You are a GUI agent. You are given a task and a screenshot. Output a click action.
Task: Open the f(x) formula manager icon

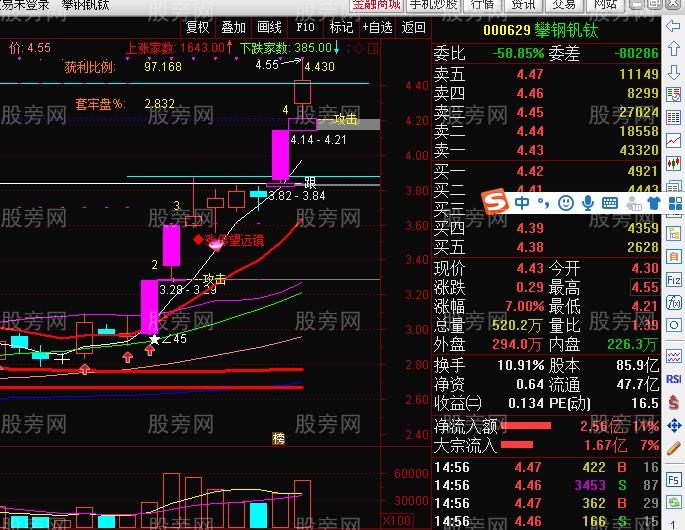673,302
